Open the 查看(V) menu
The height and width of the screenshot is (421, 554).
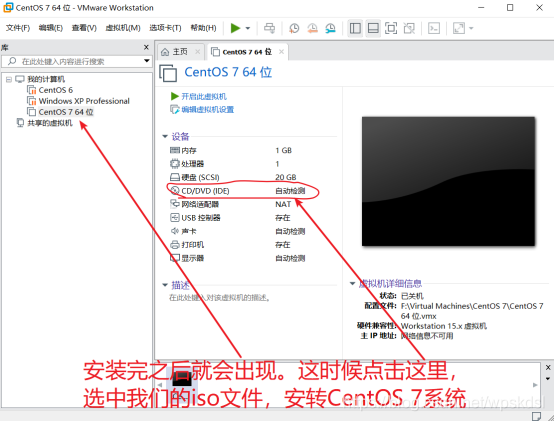pos(84,28)
